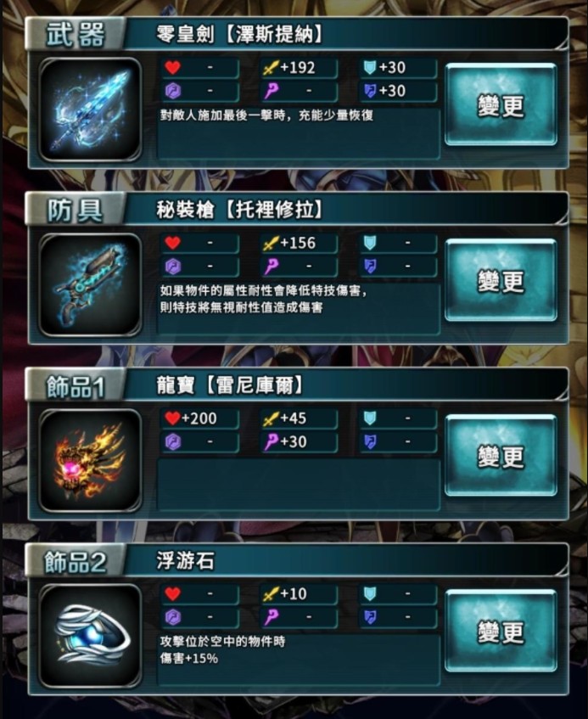Screen dimensions: 588x719
Task: Change accessory 2 浮游石
Action: (501, 631)
